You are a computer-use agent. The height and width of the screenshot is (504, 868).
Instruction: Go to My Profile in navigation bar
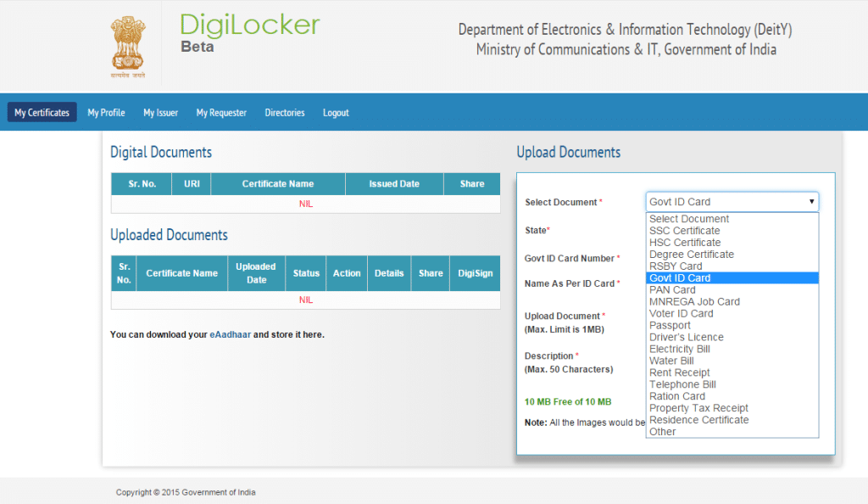pyautogui.click(x=106, y=113)
